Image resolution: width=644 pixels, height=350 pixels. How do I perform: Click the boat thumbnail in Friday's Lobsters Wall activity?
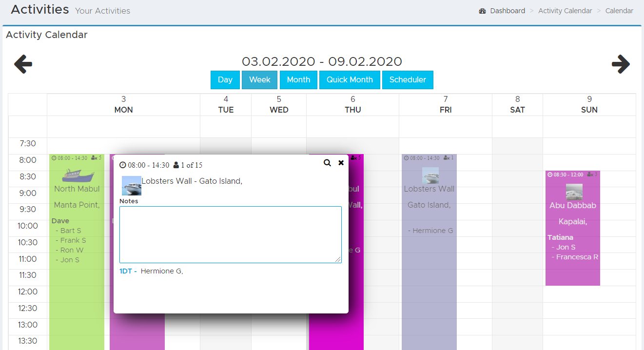click(430, 175)
